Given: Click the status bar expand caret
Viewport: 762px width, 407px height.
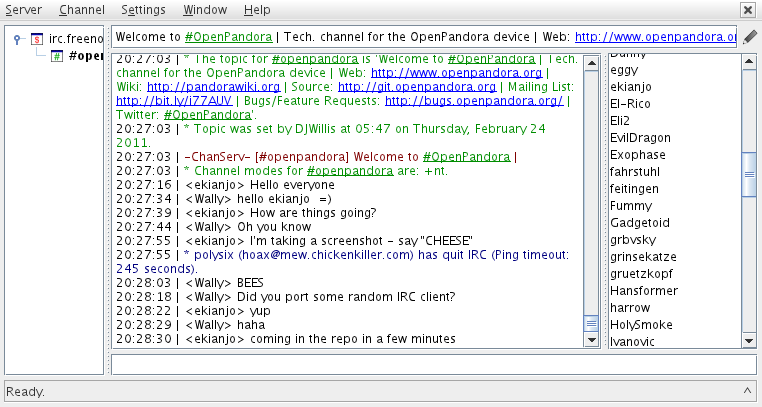Looking at the screenshot, I should coord(747,390).
